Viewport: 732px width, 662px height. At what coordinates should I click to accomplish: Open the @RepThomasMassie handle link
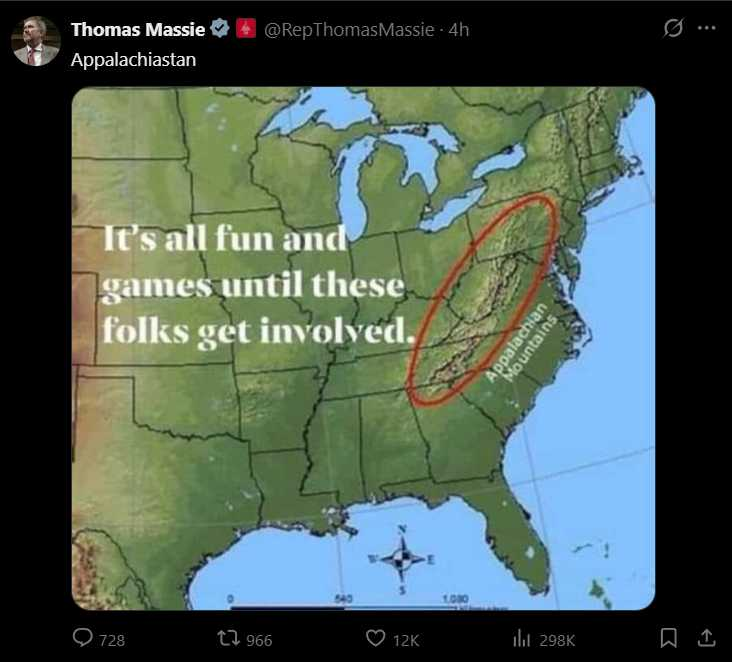tap(349, 30)
